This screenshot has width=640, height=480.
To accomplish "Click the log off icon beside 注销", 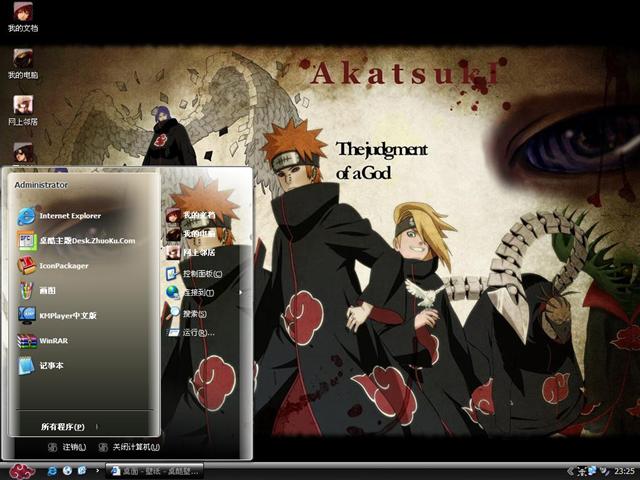I will pyautogui.click(x=52, y=447).
